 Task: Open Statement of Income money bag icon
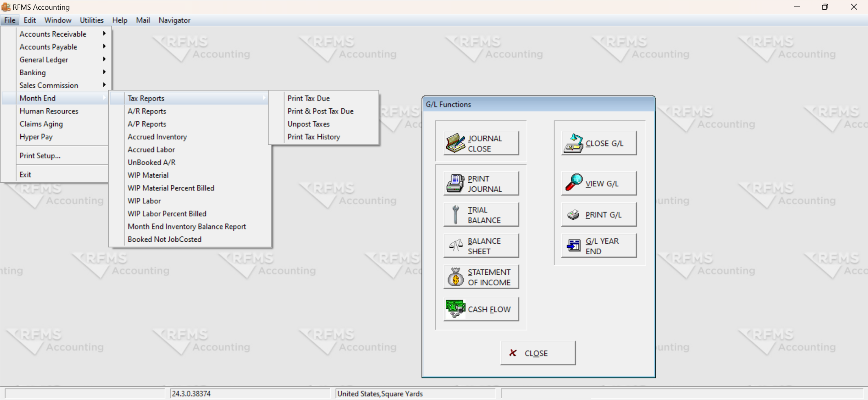point(480,277)
